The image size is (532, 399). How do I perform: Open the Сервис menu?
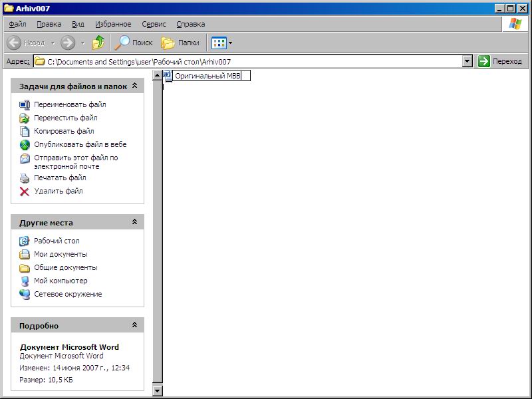pyautogui.click(x=154, y=24)
